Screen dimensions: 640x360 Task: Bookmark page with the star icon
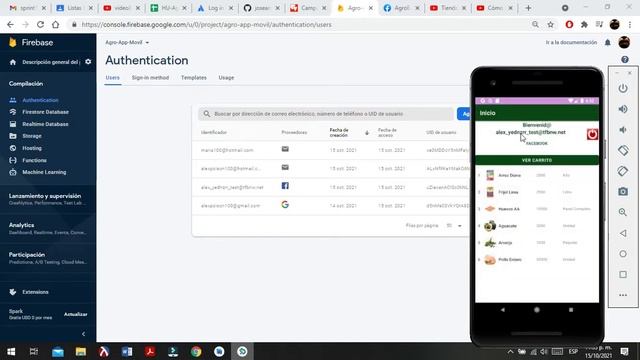551,24
